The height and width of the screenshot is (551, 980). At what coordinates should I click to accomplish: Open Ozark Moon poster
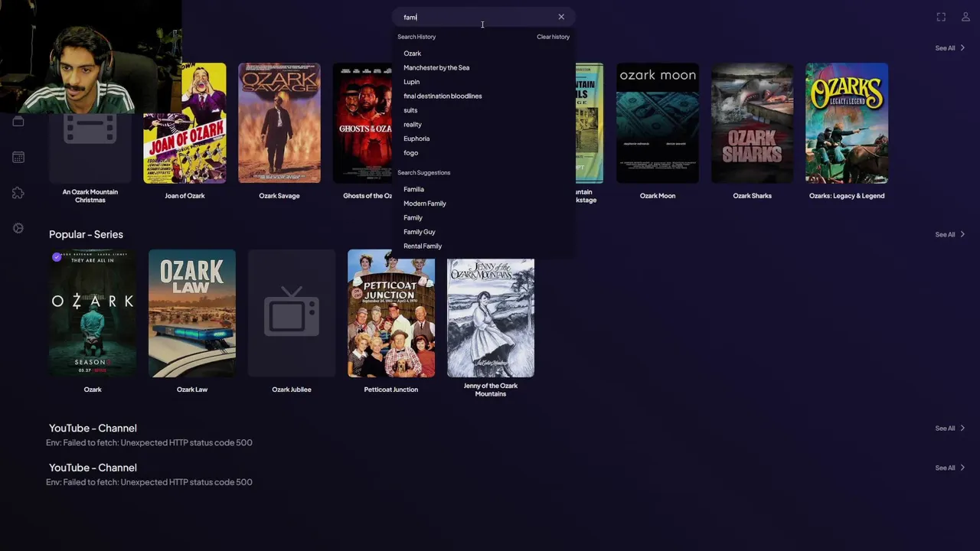point(658,123)
